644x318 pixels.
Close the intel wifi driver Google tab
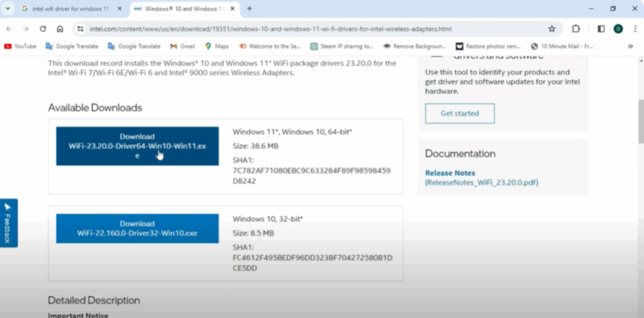point(119,9)
